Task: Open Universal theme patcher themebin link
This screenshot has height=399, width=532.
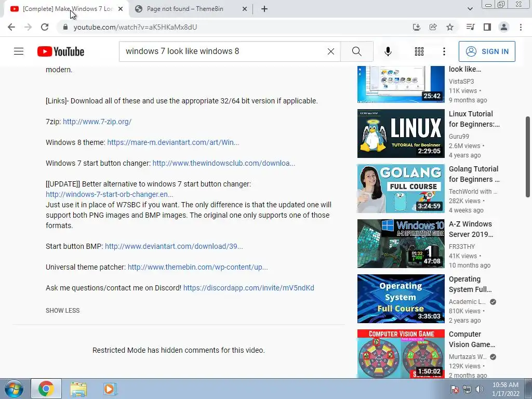Action: [197, 267]
